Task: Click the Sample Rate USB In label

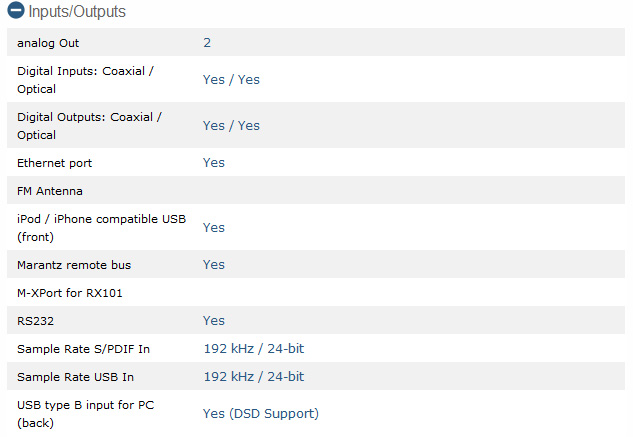Action: coord(75,377)
